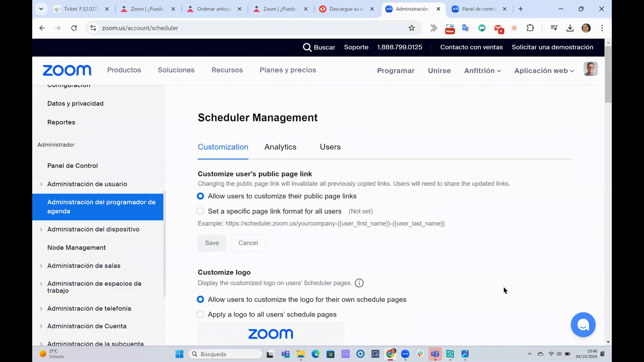Click the Cancel button
Screen dimensions: 644x362
(x=248, y=243)
